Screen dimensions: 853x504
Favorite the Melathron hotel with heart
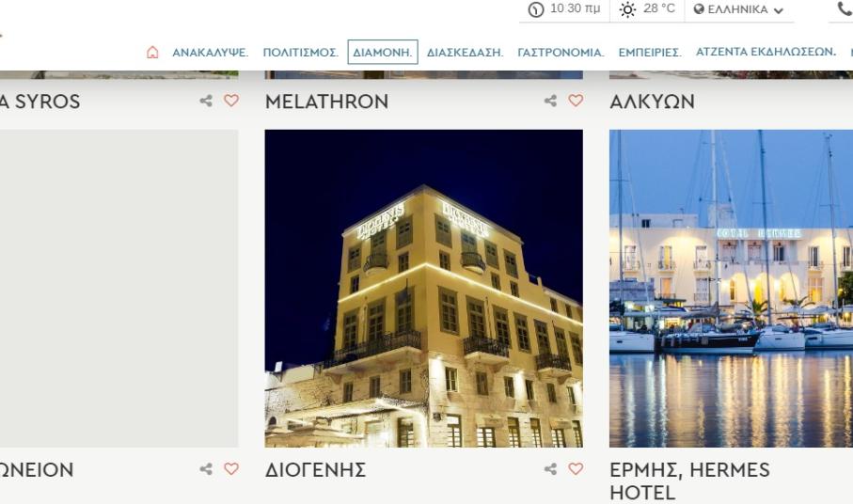click(x=576, y=101)
